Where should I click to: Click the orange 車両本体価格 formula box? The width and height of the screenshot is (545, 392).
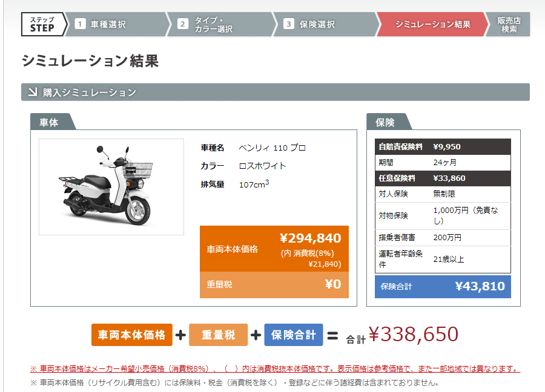(x=132, y=335)
